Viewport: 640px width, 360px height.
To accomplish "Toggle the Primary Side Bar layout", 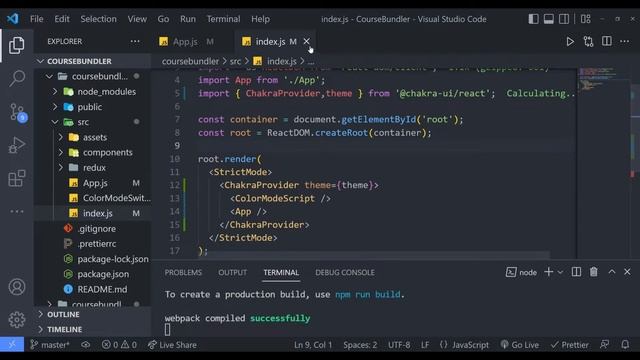I will pos(533,19).
